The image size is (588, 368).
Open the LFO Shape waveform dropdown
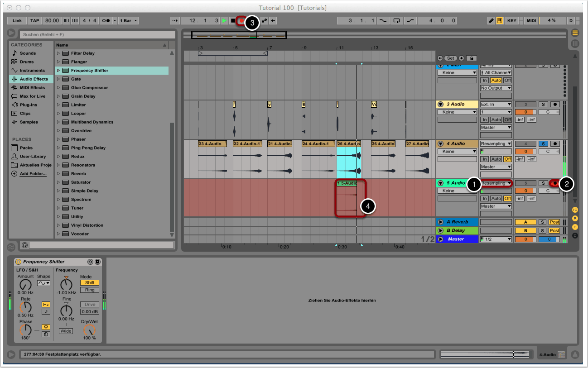(x=43, y=283)
